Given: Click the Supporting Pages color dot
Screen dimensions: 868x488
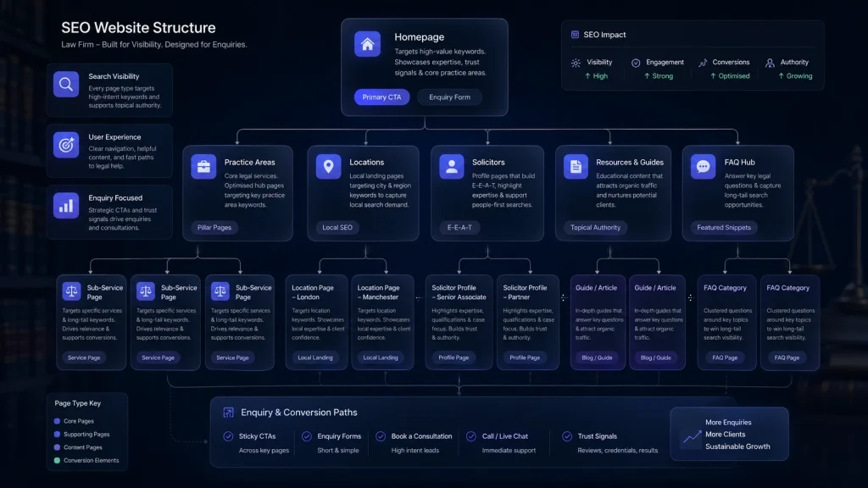Looking at the screenshot, I should pyautogui.click(x=57, y=435).
